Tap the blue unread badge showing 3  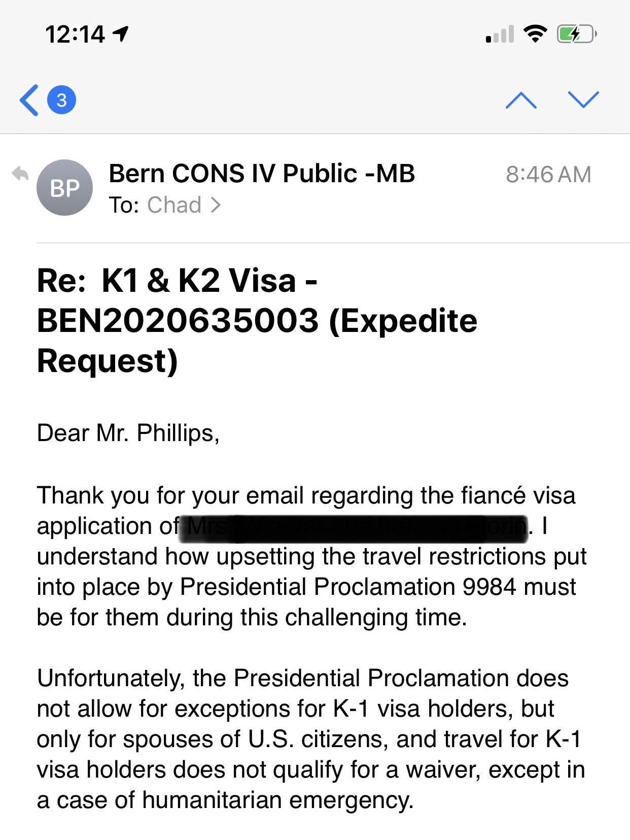[x=61, y=100]
